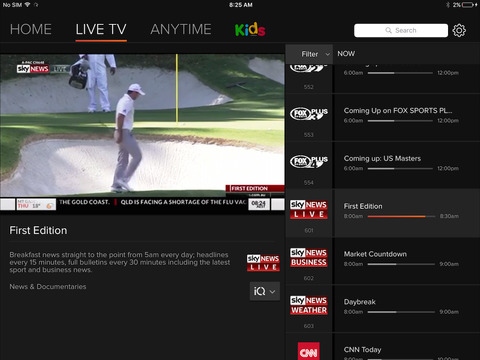Tap the Sky News Weather channel logo
This screenshot has height=360, width=480.
point(309,305)
